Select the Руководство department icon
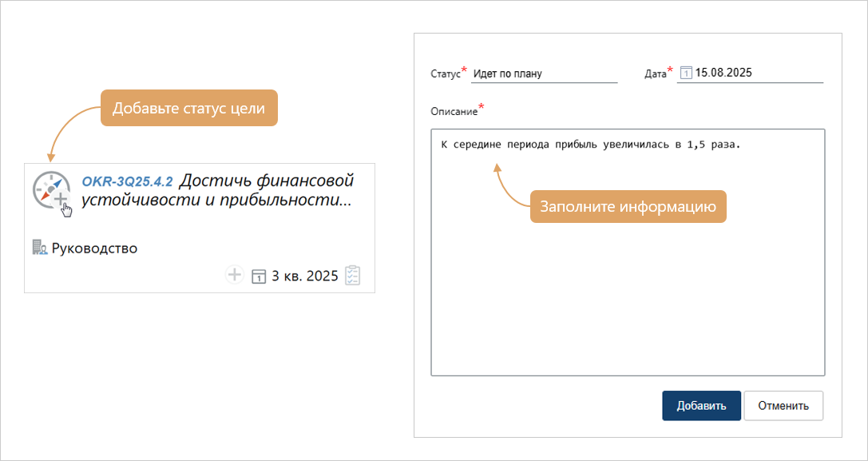Viewport: 868px width, 461px height. click(x=40, y=248)
